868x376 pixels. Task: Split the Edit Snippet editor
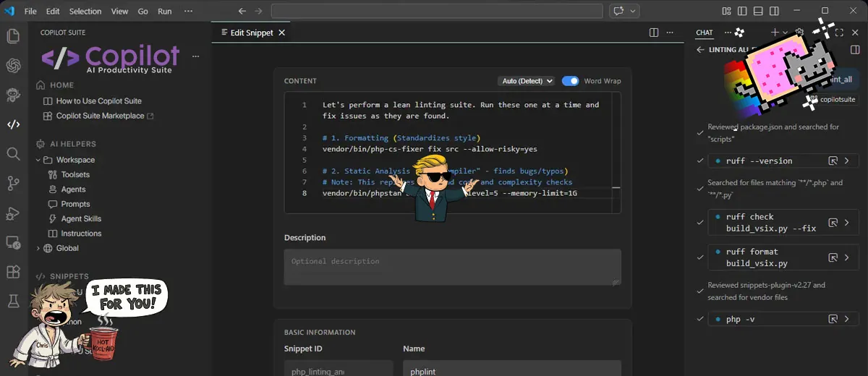(x=654, y=33)
